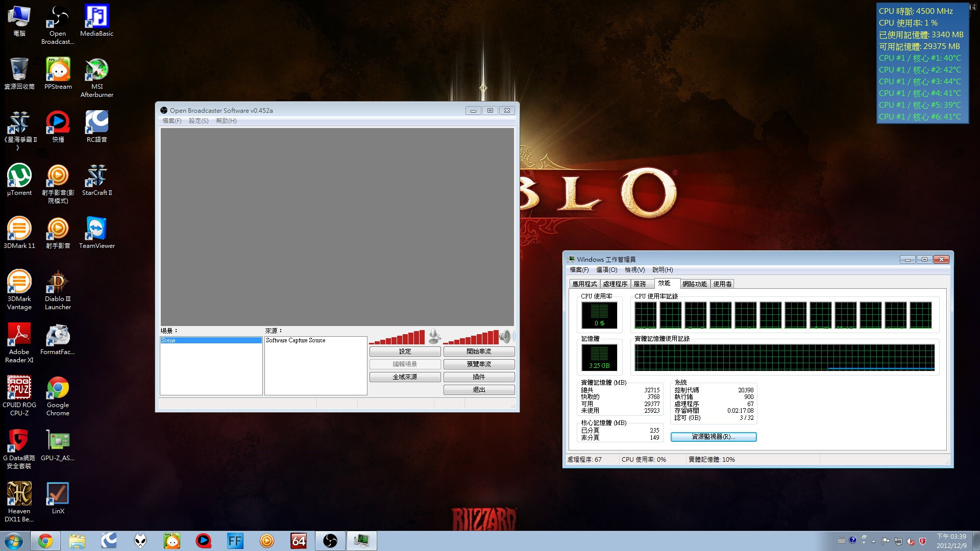Screen dimensions: 980x551
Task: Switch to 使用者 tab in Task Manager
Action: 722,284
